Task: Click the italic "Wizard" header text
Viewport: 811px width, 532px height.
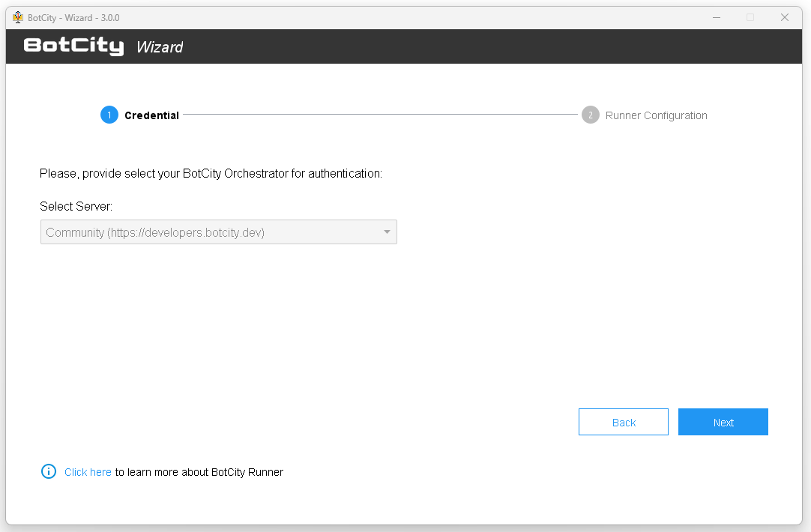Action: (160, 47)
